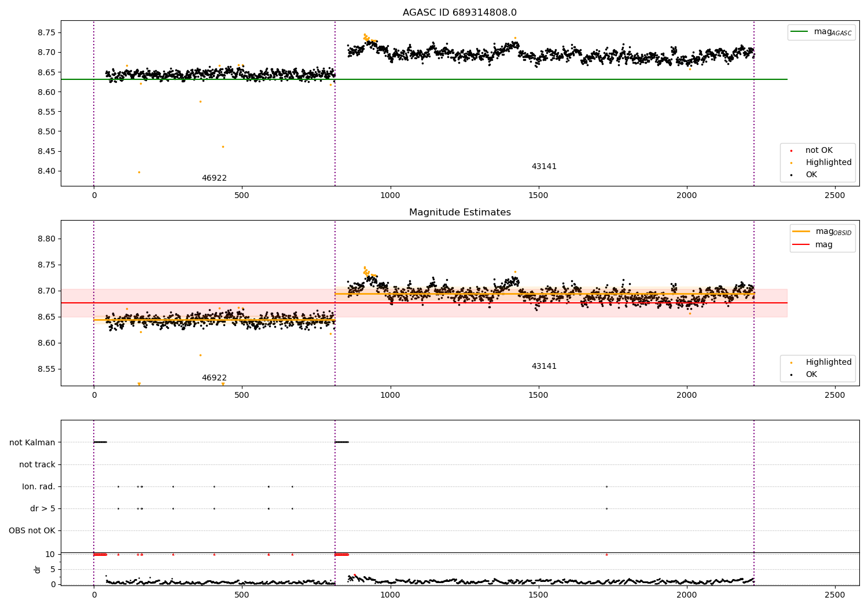868x608 pixels.
Task: Click the '46922' obsid label in the top plot
Action: 214,178
